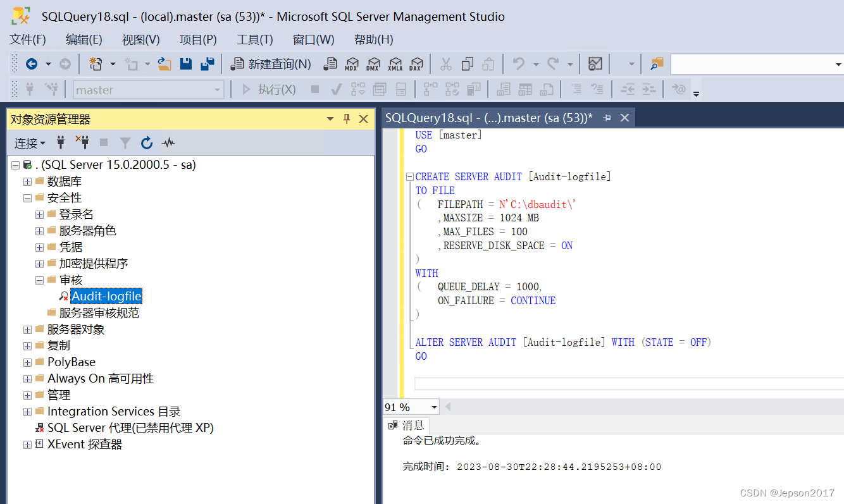Click the Open File folder icon
Viewport: 844px width, 504px height.
(x=164, y=64)
